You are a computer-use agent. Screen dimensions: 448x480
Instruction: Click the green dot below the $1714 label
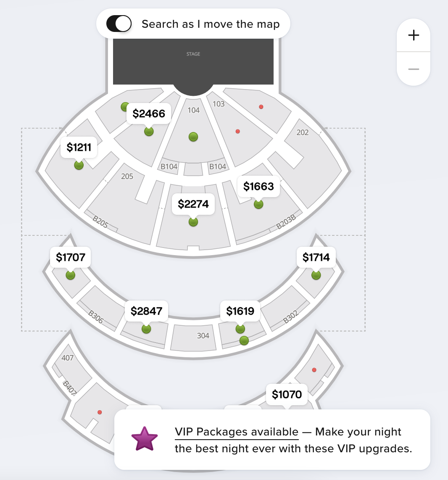pos(316,275)
